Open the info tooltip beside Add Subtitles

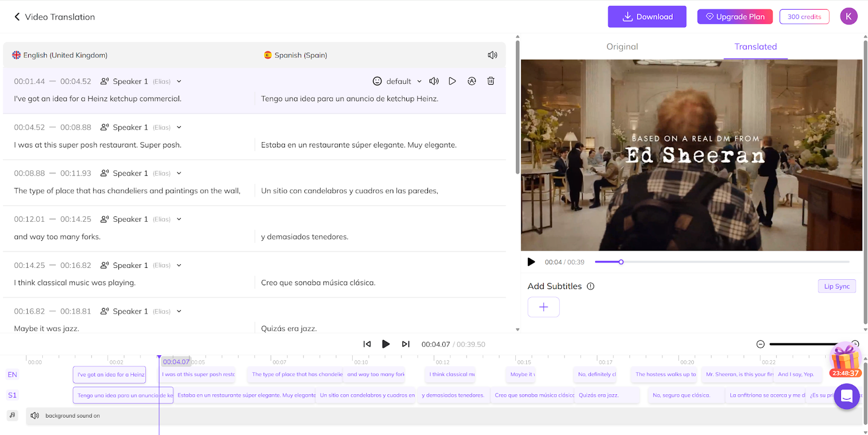coord(590,286)
